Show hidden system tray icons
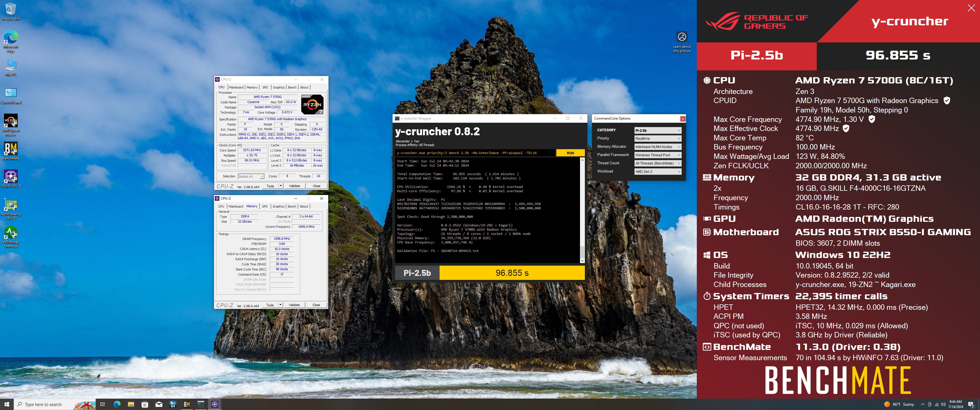980x410 pixels. (922, 404)
